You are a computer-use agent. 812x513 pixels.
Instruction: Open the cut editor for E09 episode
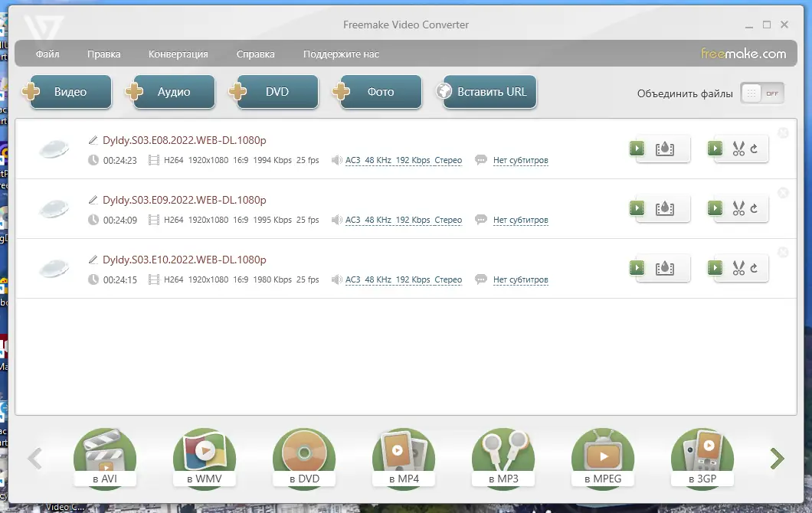point(738,208)
